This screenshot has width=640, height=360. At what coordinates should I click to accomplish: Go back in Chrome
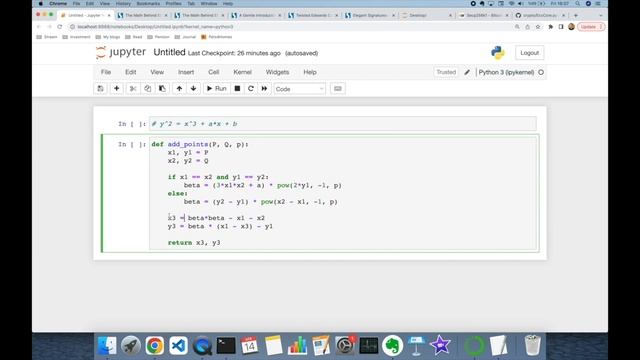point(39,27)
